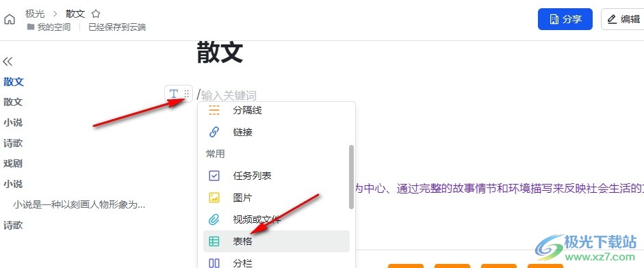Click the popup menu scrollbar thumb
Viewport: 644px width, 268px height.
[351, 177]
